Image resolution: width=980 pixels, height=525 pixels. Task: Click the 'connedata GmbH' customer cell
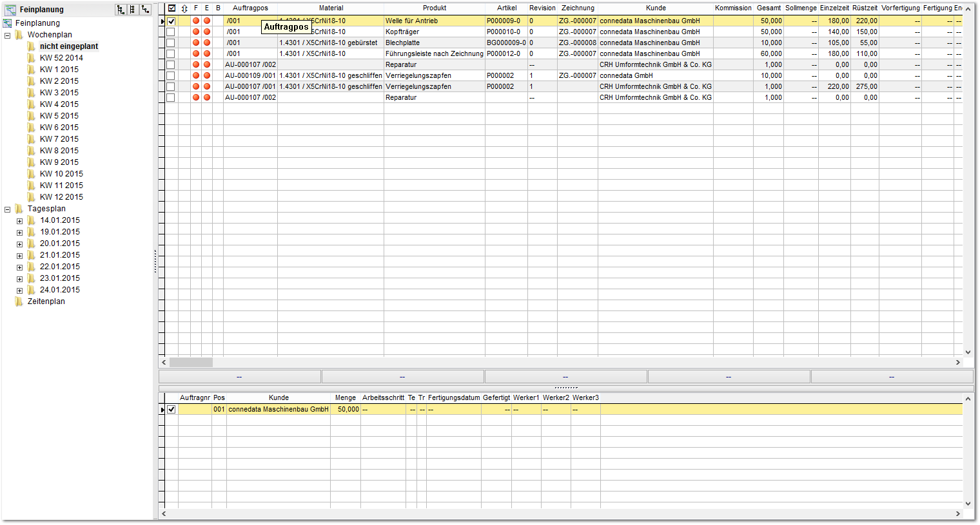point(656,75)
